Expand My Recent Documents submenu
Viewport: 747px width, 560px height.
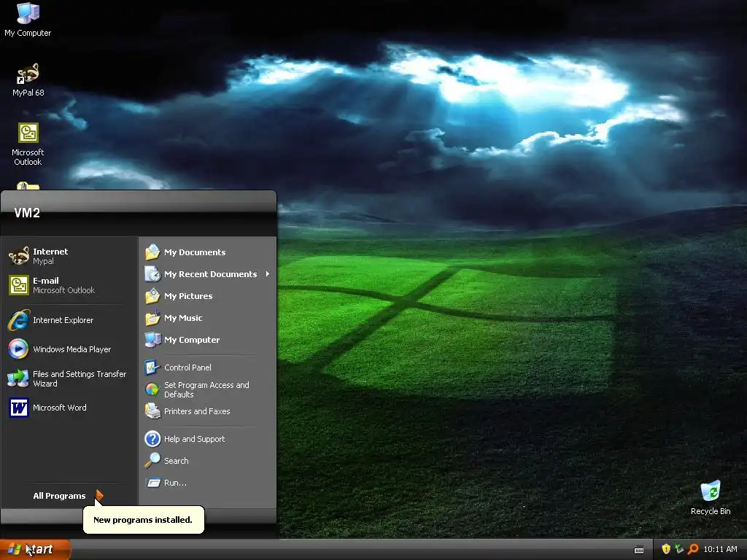(x=206, y=274)
